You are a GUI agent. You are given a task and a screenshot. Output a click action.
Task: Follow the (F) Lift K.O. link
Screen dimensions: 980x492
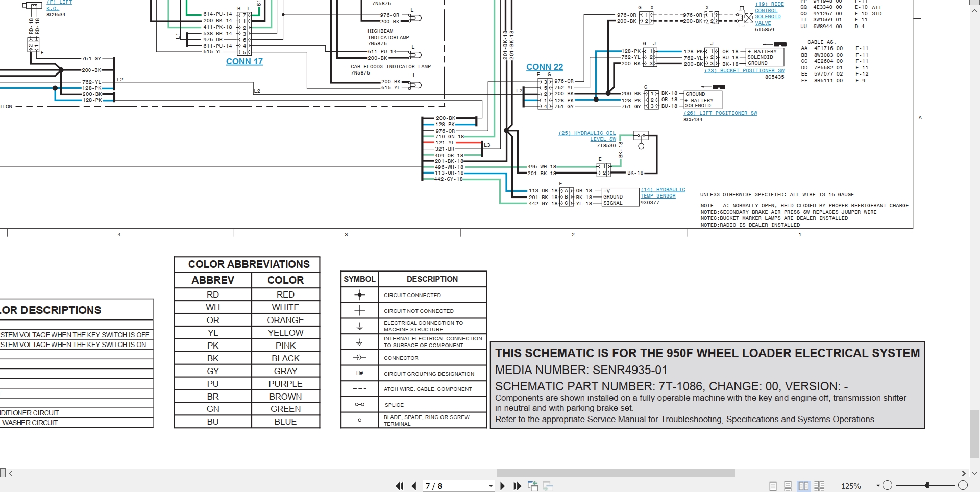click(59, 5)
